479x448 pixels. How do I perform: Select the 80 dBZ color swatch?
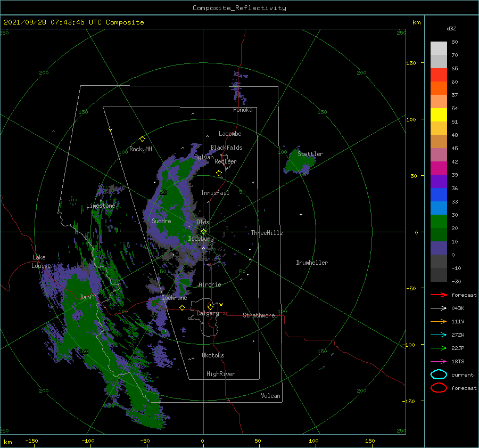click(x=439, y=48)
